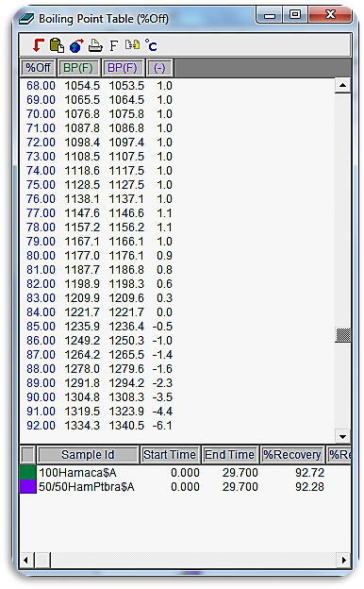Screen dimensions: 364x589
Task: Click the globe export icon
Action: [76, 46]
